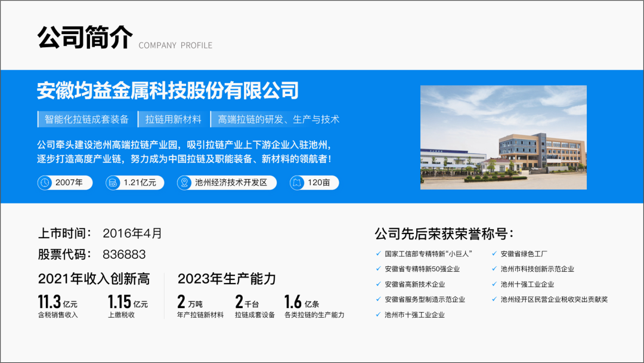Click the checkmark before 安徽省服务型制造示范企业
Viewport: 644px width, 363px height.
point(378,299)
